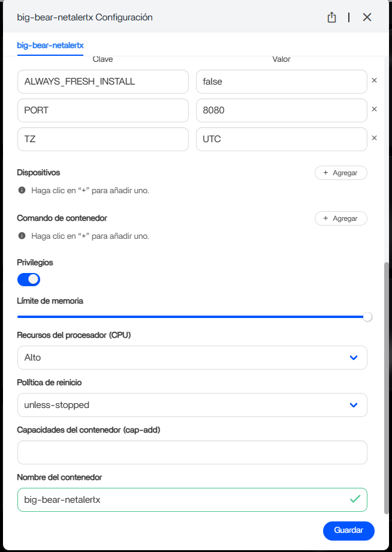
Task: Disable the Privilegios toggle
Action: point(29,279)
